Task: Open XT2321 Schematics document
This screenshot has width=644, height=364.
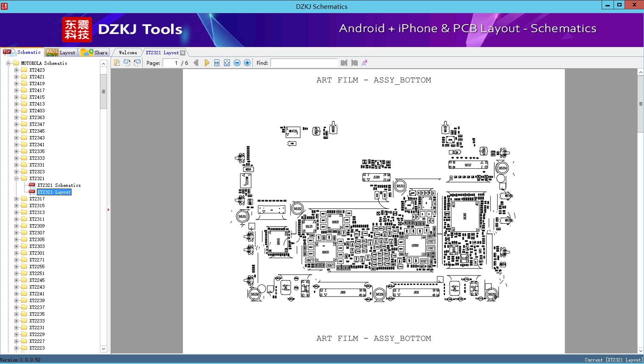Action: pos(59,185)
